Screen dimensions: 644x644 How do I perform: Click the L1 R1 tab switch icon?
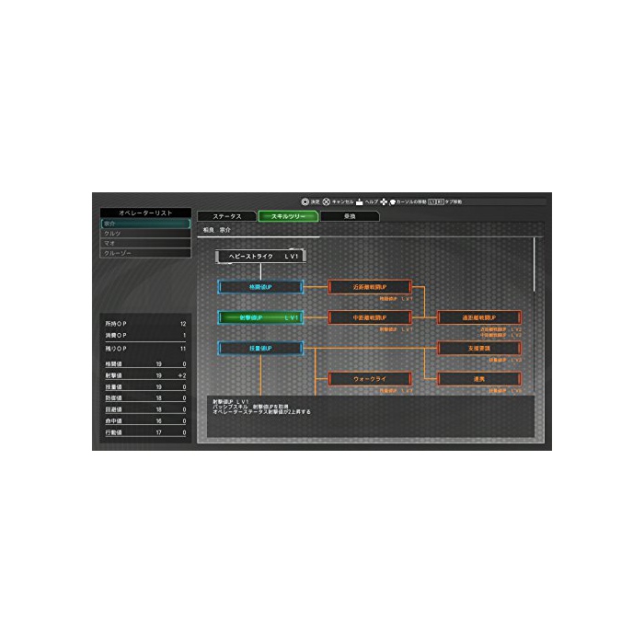(x=435, y=201)
